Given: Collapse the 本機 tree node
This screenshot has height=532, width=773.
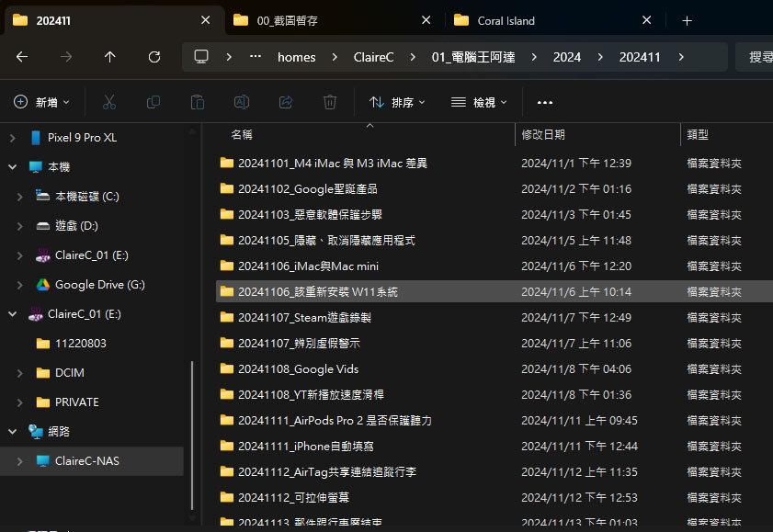Looking at the screenshot, I should [12, 167].
